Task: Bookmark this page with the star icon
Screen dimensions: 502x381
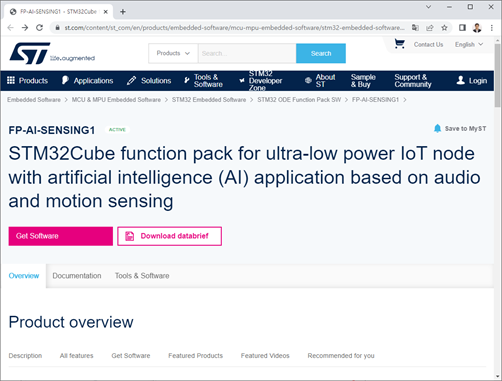Action: coord(444,28)
